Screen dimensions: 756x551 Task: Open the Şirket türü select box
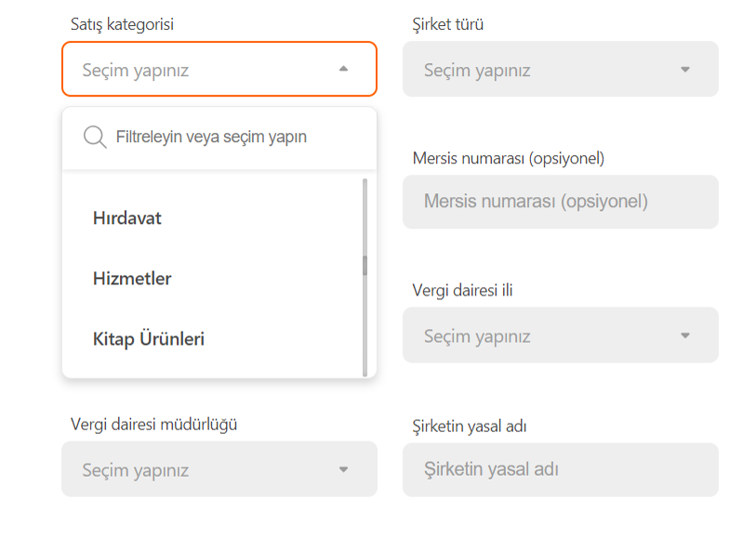(x=560, y=69)
